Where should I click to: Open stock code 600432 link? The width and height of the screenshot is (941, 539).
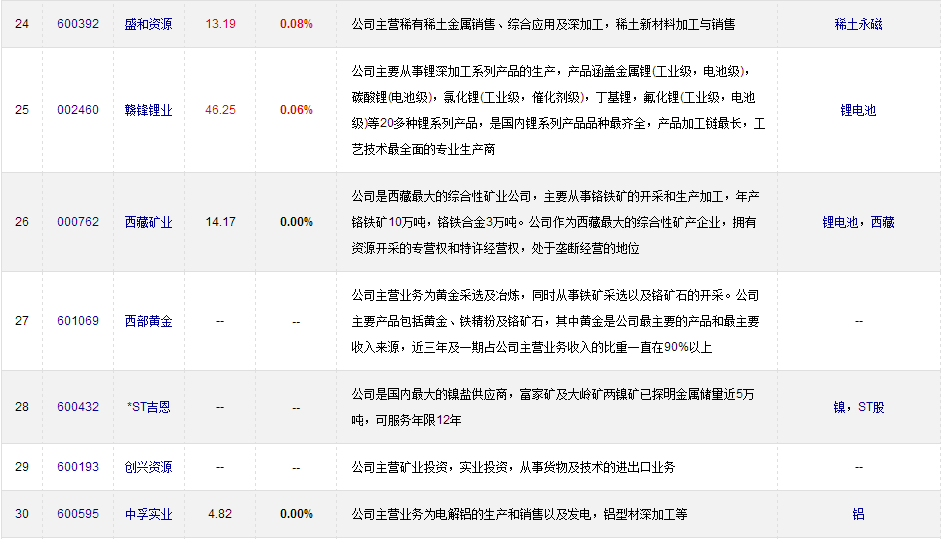[78, 406]
